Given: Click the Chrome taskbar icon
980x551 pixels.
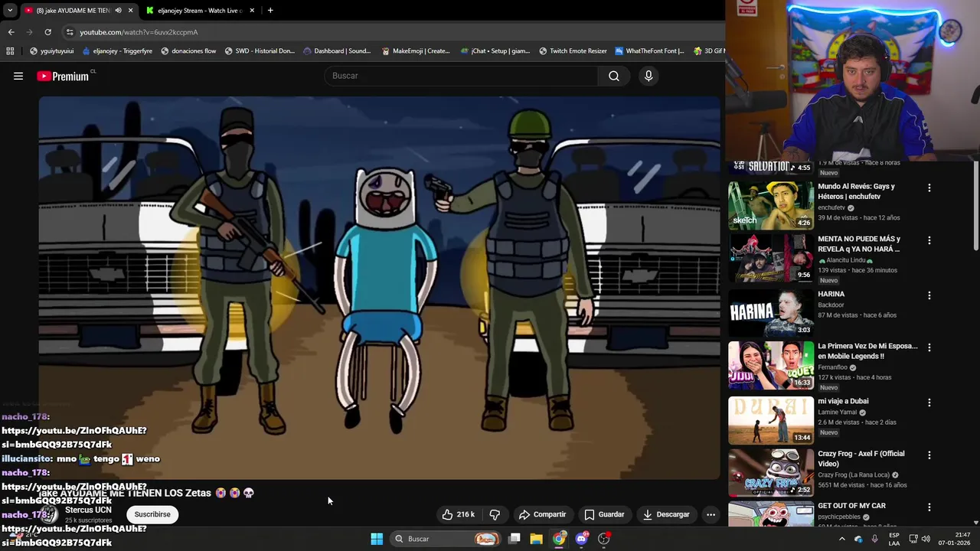Looking at the screenshot, I should [x=559, y=539].
